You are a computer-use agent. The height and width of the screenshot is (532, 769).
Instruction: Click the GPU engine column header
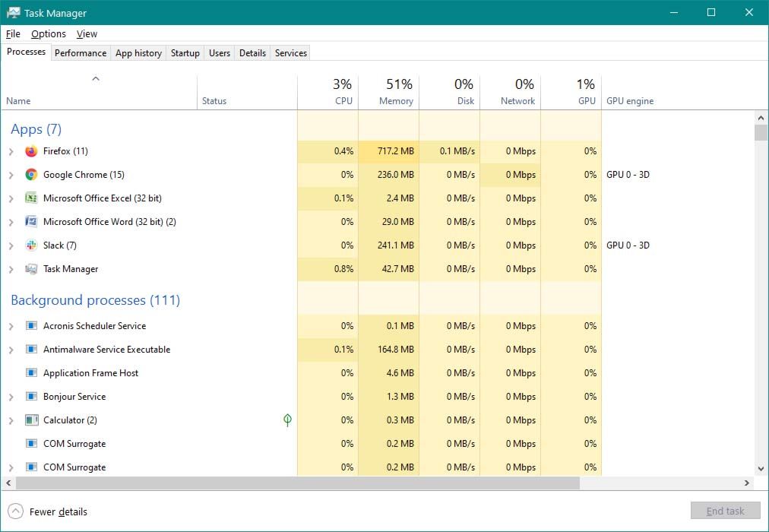630,101
